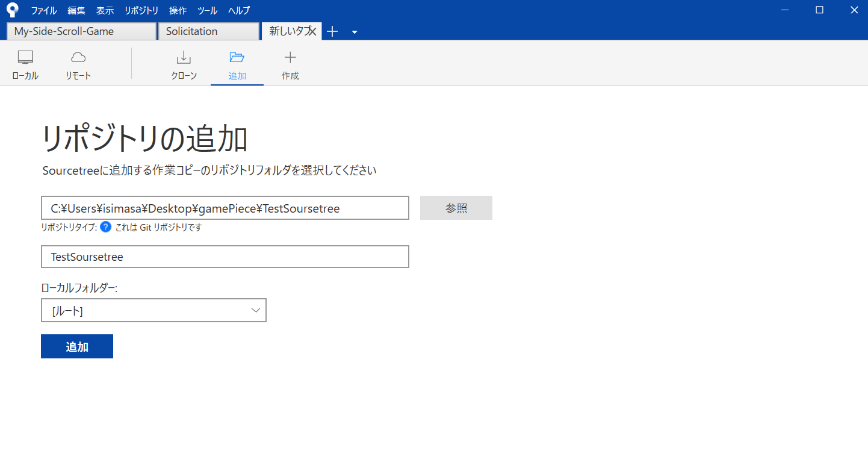Open the 編集 menu
This screenshot has width=868, height=468.
76,11
